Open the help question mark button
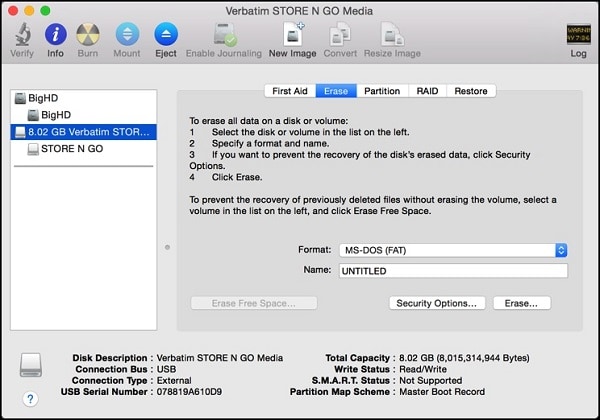600x420 pixels. point(30,399)
